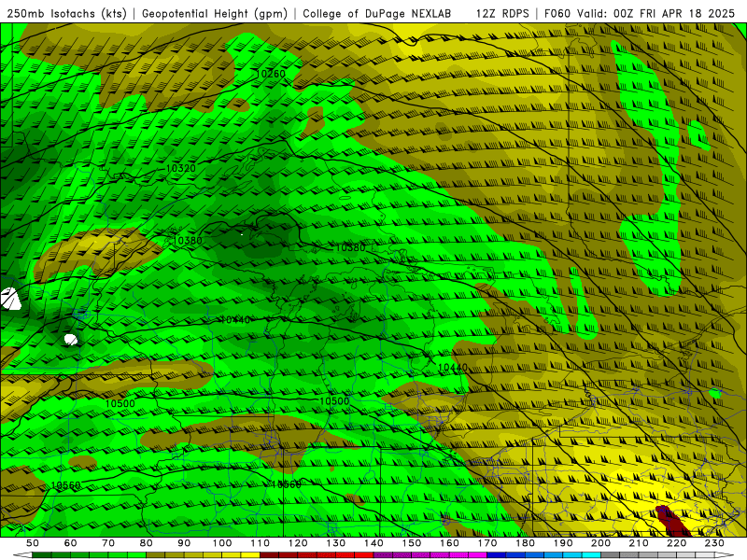Click the "250mb Isotachs (kts)" title text
This screenshot has height=560, width=747.
[x=66, y=13]
